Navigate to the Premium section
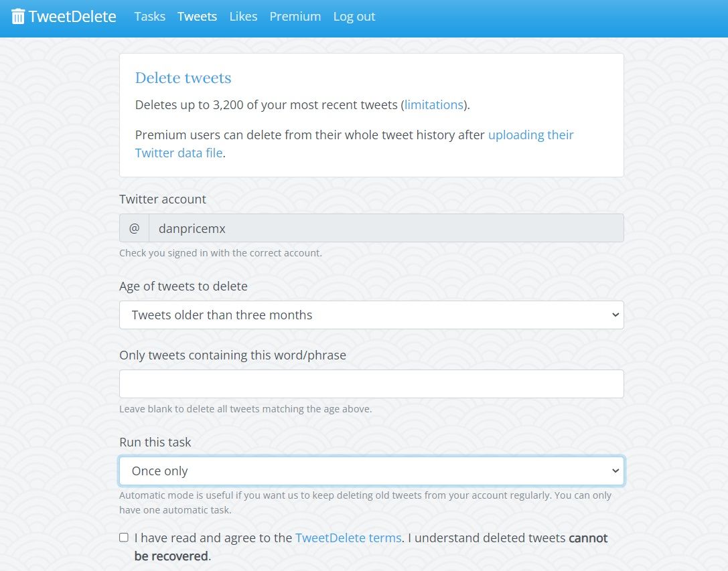728x571 pixels. pos(295,16)
